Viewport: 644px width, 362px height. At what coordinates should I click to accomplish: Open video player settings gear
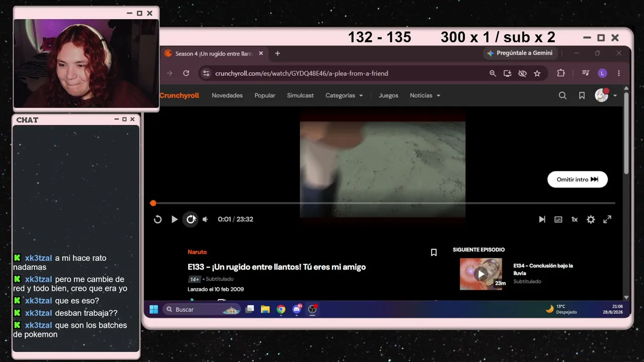point(591,219)
